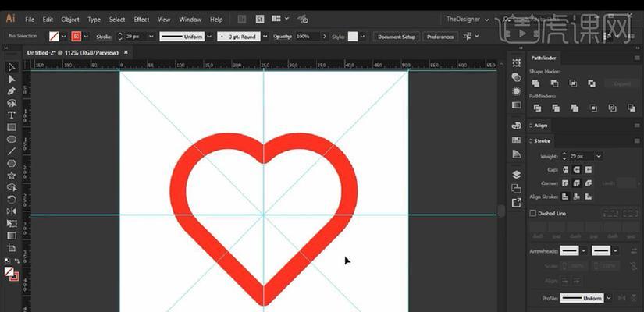Image resolution: width=644 pixels, height=312 pixels.
Task: Click the red stroke color swatch in control bar
Action: pyautogui.click(x=76, y=37)
